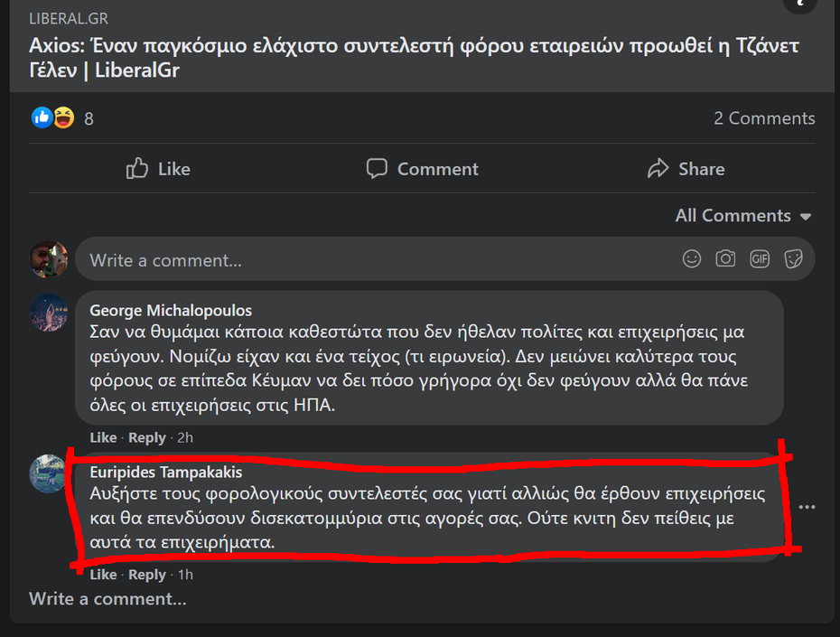The width and height of the screenshot is (840, 637).
Task: Expand the All Comments sorting dropdown
Action: 742,216
